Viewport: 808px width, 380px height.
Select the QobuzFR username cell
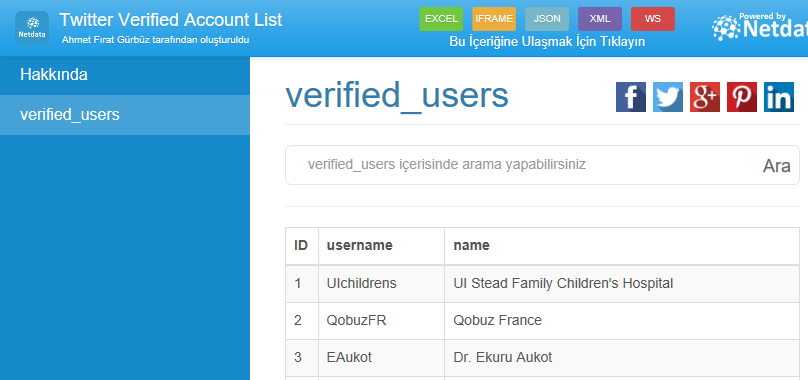pos(381,321)
